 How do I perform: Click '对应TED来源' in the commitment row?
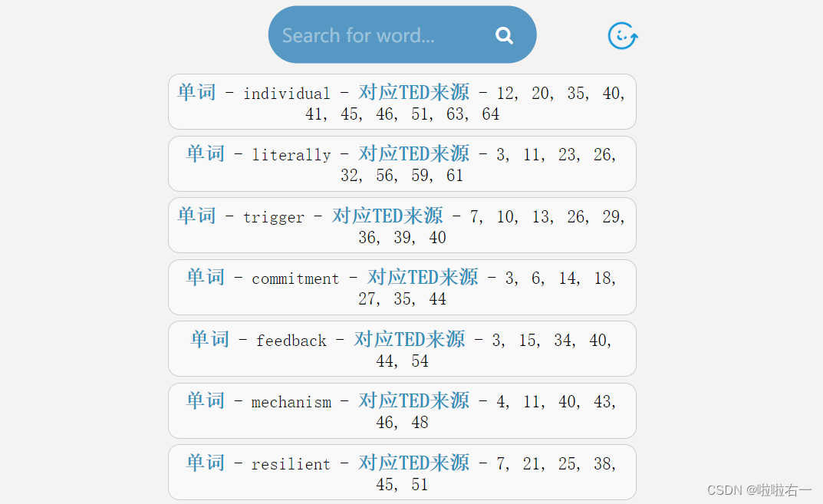click(423, 277)
